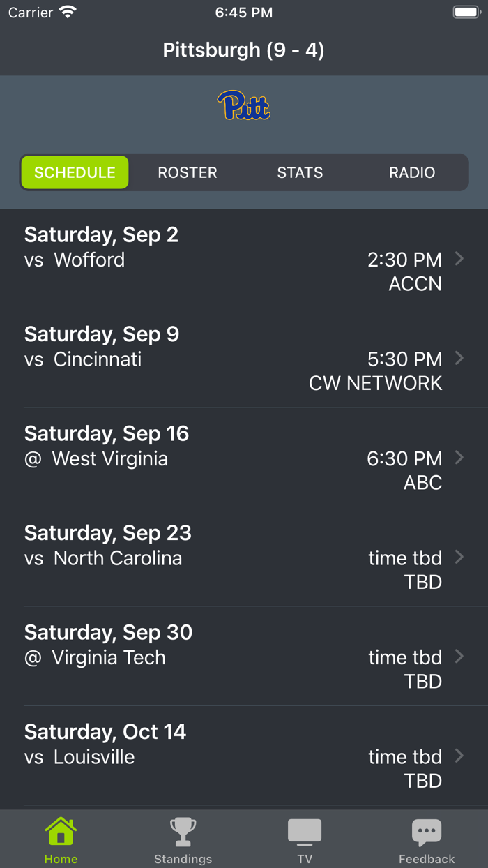Tap the CW NETWORK channel label

375,383
